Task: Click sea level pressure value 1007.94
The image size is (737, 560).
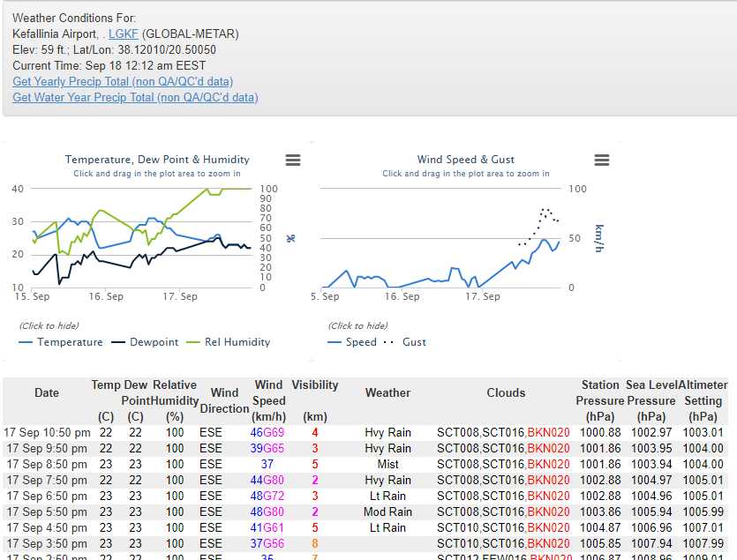Action: (651, 543)
